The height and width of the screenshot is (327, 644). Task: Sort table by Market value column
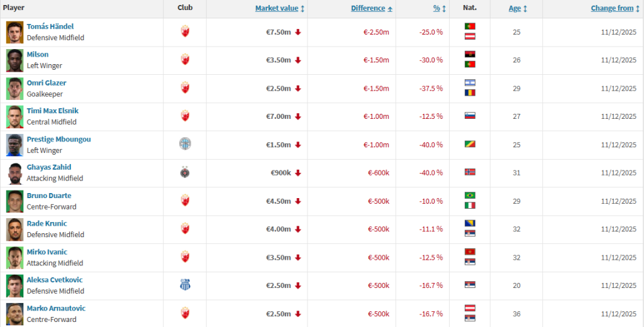coord(277,8)
